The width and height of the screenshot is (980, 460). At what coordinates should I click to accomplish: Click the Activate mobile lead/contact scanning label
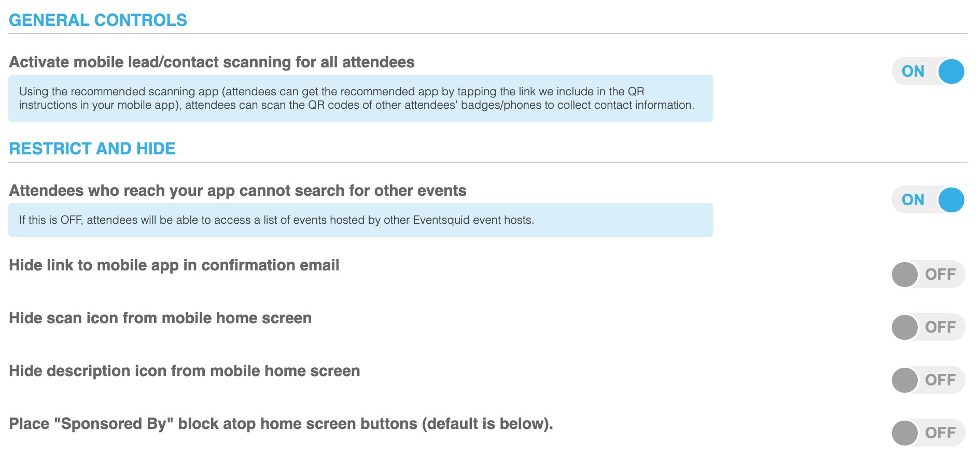point(212,62)
